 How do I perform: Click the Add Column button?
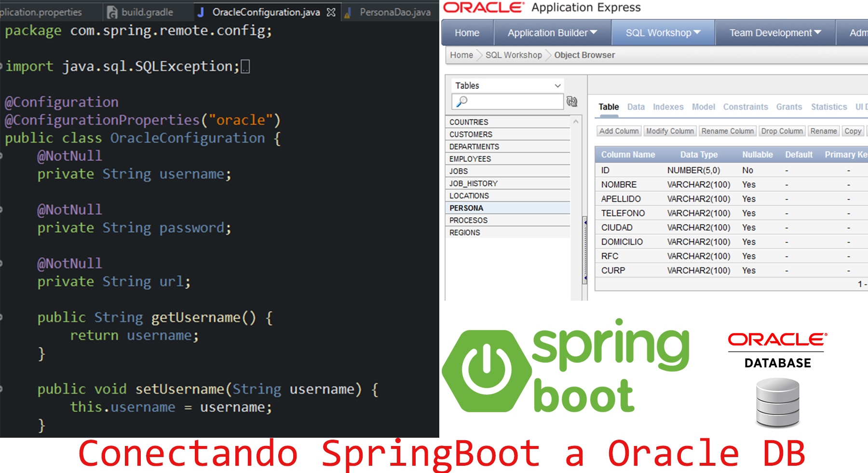point(619,131)
